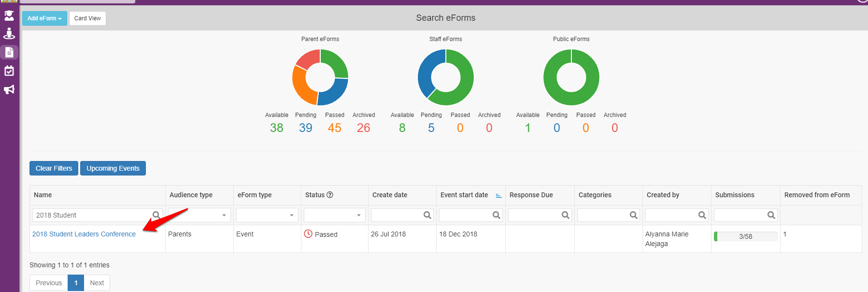
Task: Click the Create date filter search icon
Action: [427, 215]
